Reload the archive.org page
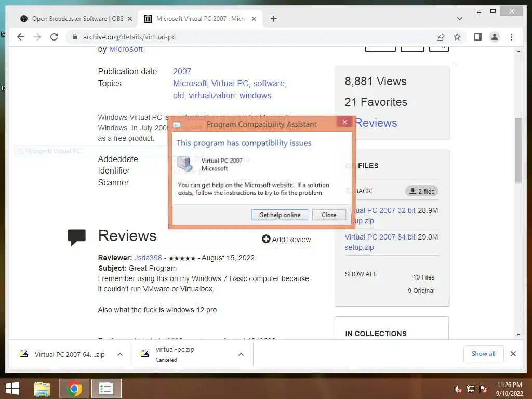This screenshot has height=399, width=532. (54, 37)
